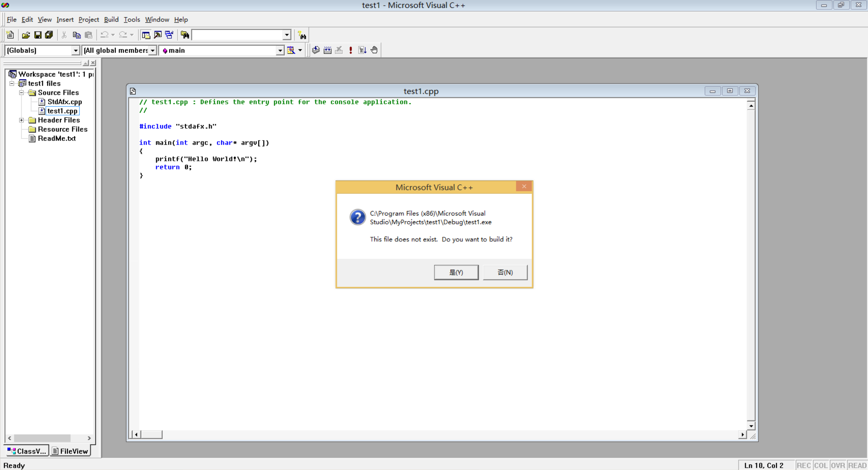Click the Find text input combo box
The image size is (868, 470).
click(x=237, y=35)
